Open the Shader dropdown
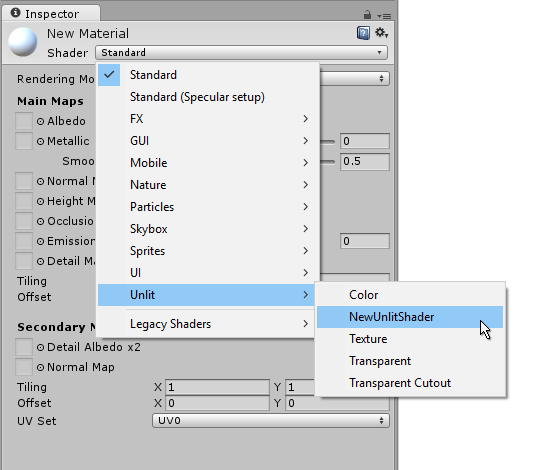554x470 pixels. (241, 53)
